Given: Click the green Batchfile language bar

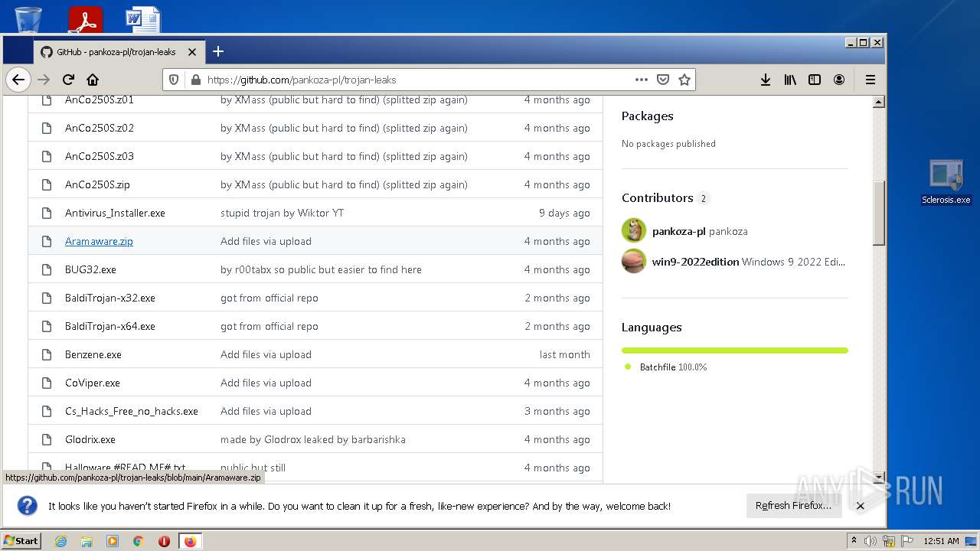Looking at the screenshot, I should [735, 350].
